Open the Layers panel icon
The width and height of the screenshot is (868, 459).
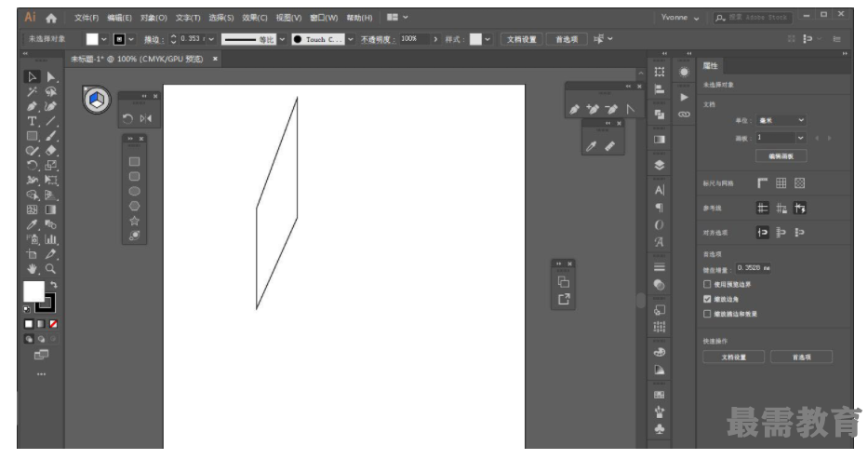pyautogui.click(x=660, y=165)
